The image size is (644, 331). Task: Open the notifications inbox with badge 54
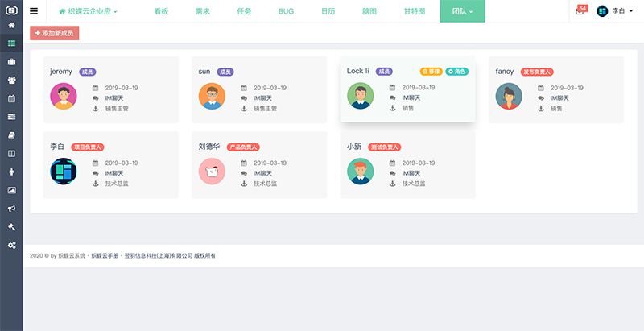[x=581, y=10]
